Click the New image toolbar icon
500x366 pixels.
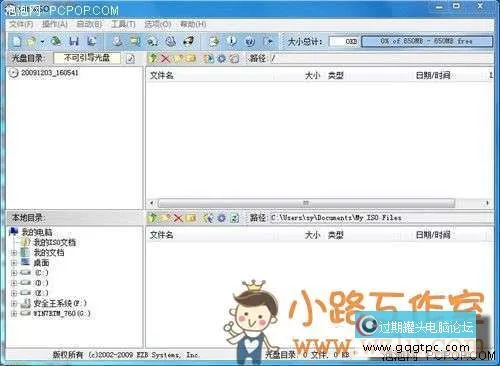pyautogui.click(x=17, y=42)
